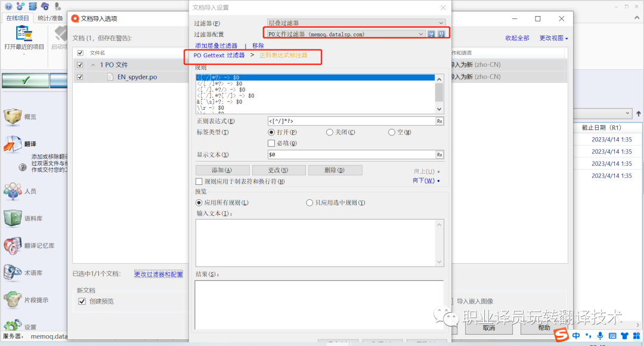Uncheck the EN_spyder.po checkbox
The height and width of the screenshot is (346, 644).
coord(80,77)
